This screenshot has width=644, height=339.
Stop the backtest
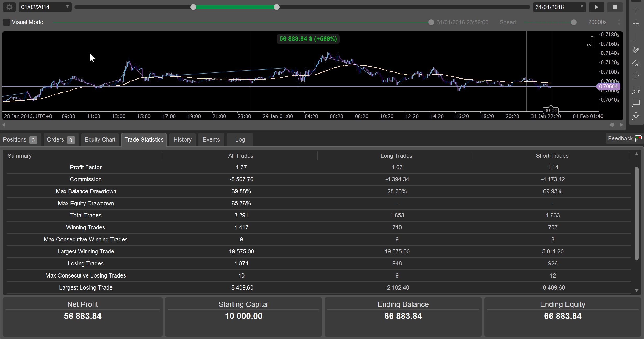[x=615, y=7]
